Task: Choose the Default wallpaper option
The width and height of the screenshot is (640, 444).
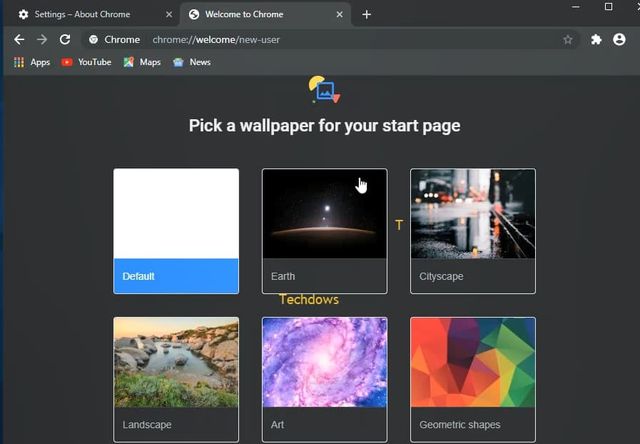Action: pos(176,231)
